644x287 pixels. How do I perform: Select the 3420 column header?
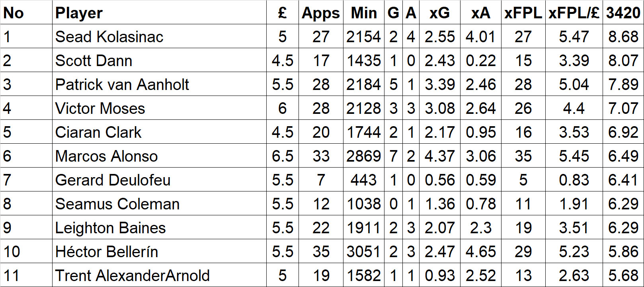pyautogui.click(x=623, y=12)
